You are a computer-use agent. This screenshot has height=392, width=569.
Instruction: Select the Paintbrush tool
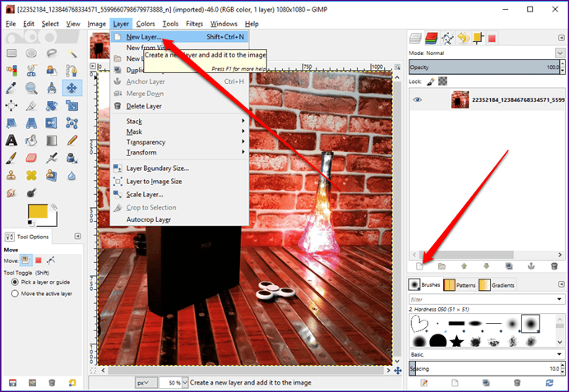(x=12, y=158)
